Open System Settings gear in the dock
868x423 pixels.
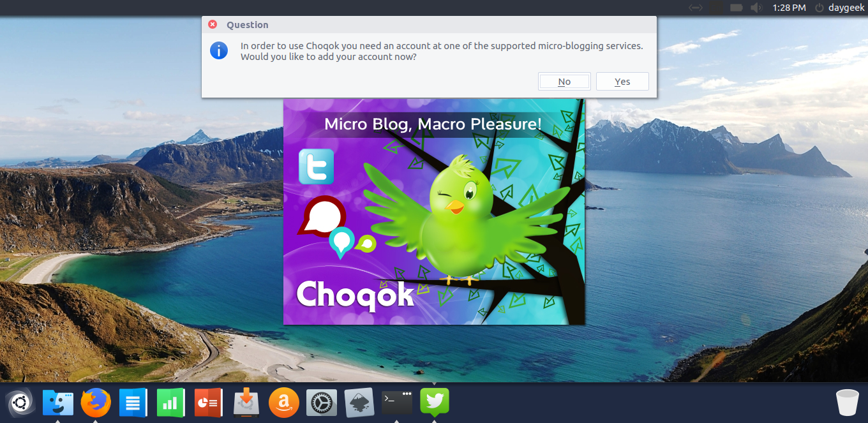tap(321, 403)
